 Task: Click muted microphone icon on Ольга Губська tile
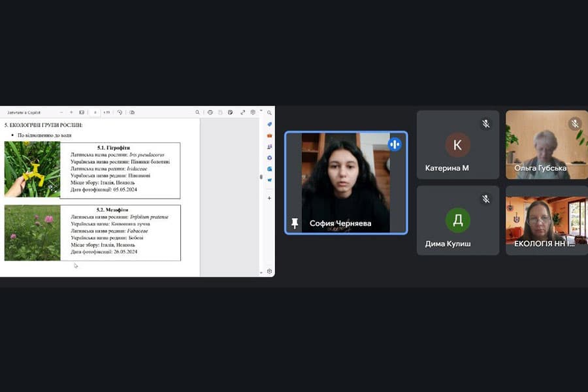tap(574, 123)
